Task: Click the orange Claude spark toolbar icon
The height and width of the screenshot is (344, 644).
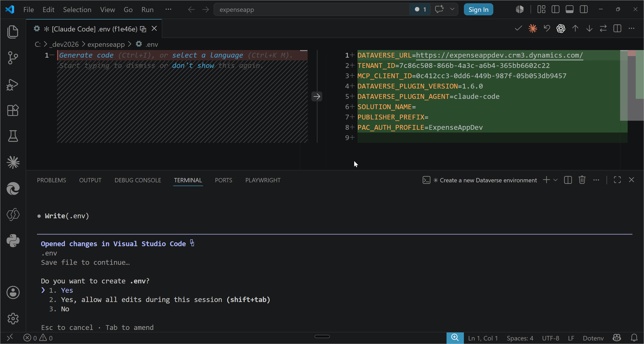Action: [533, 28]
